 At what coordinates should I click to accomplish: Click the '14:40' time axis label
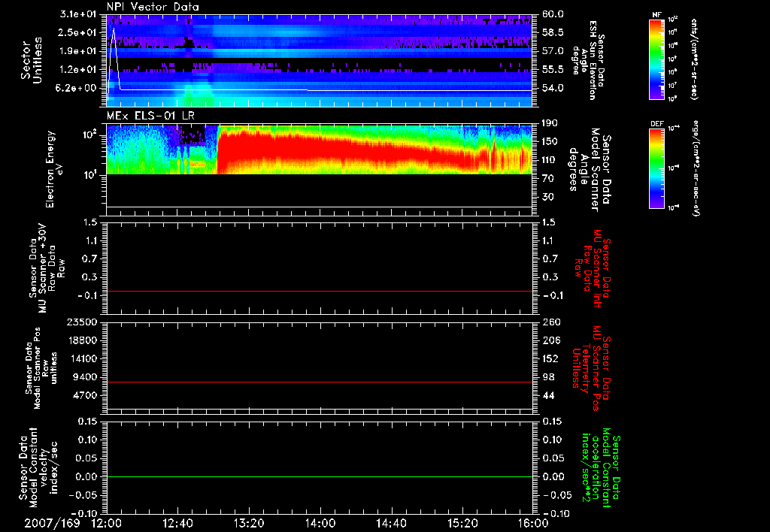(x=391, y=523)
